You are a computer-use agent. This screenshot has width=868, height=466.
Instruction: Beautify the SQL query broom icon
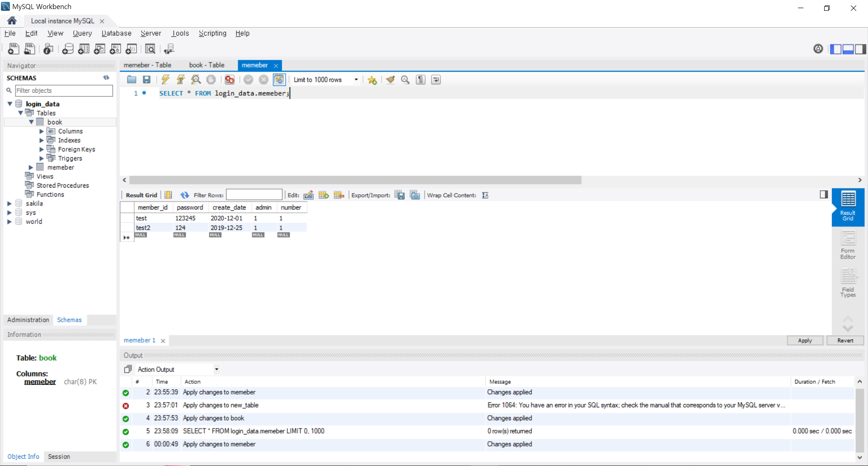point(390,80)
